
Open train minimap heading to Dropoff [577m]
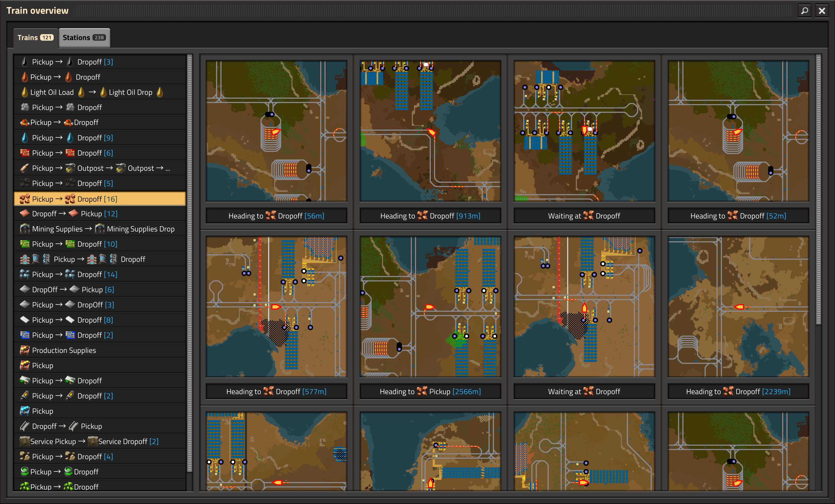277,307
